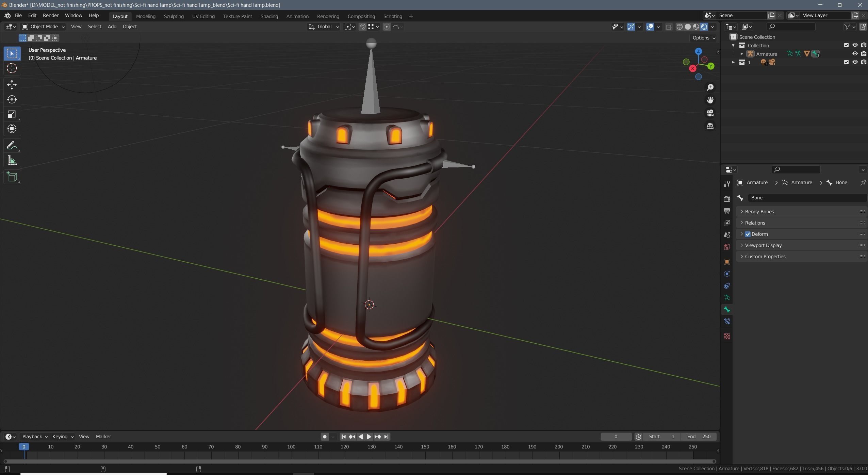Click the Bone name field
The image size is (868, 475).
[807, 198]
